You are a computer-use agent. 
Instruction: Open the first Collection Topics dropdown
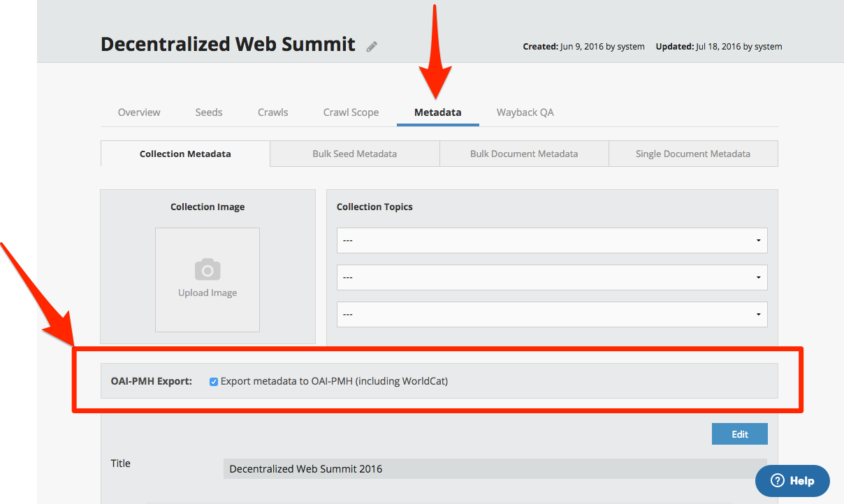coord(551,240)
